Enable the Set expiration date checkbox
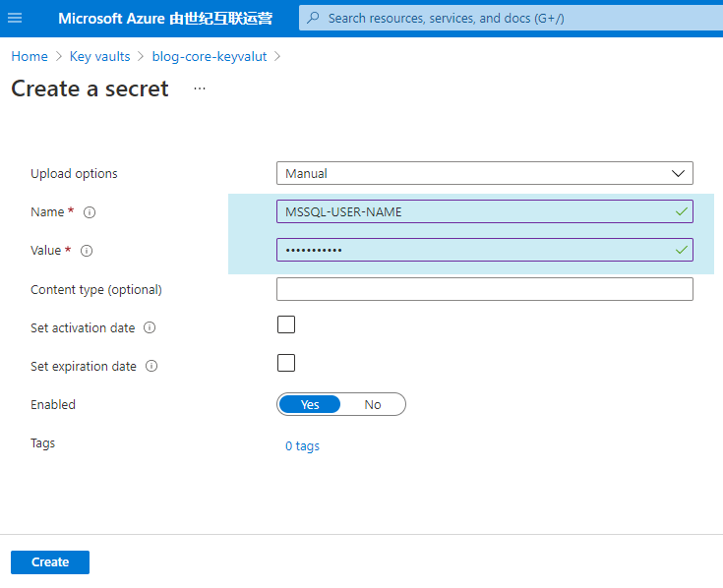Screen dimensions: 723x588 [286, 363]
